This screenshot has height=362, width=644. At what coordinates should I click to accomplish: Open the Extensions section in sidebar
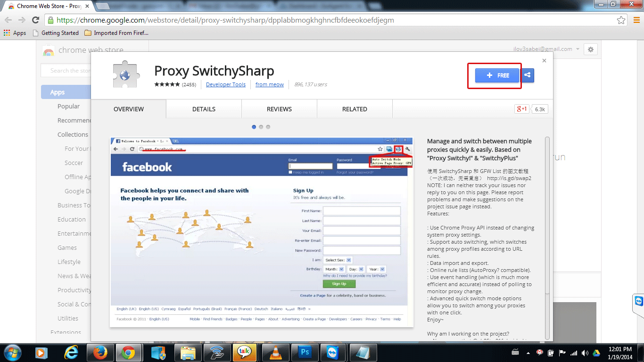(66, 332)
